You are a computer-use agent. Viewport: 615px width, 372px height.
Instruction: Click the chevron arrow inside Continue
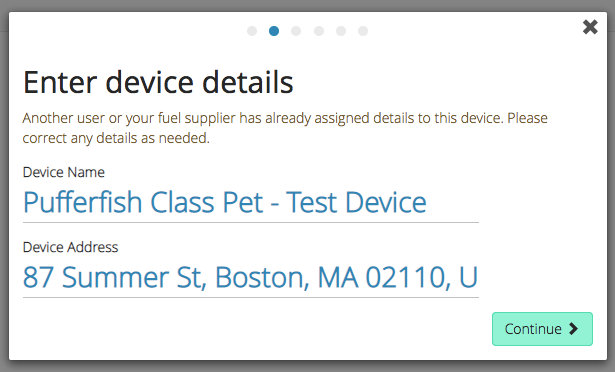573,329
